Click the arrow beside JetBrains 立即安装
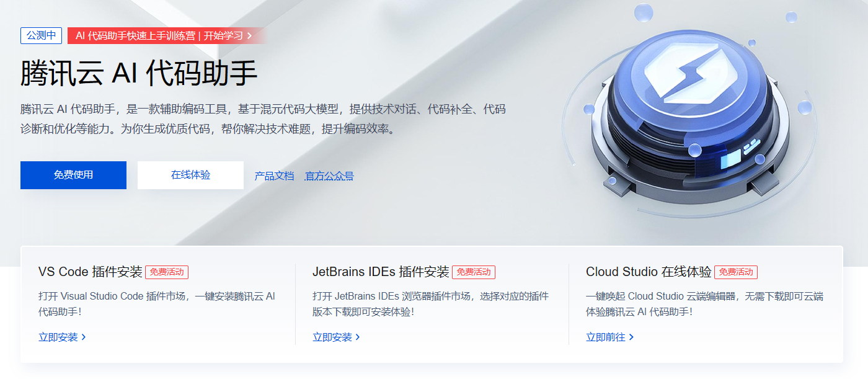 358,337
